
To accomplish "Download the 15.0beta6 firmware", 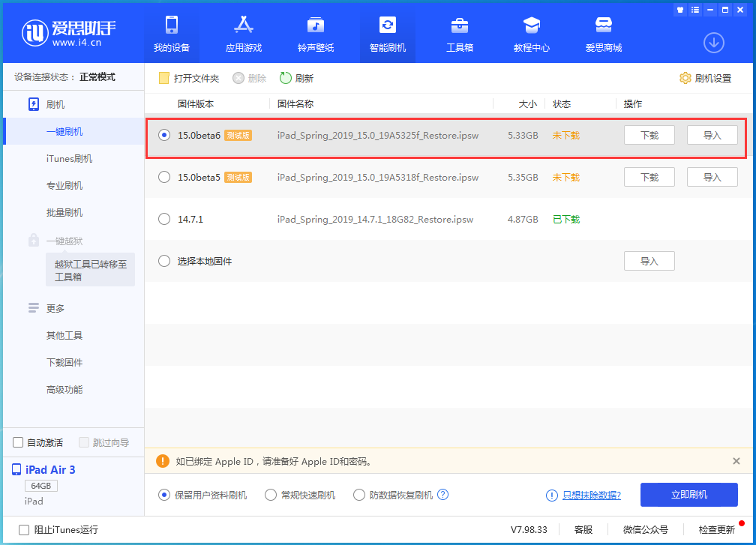I will pyautogui.click(x=649, y=136).
